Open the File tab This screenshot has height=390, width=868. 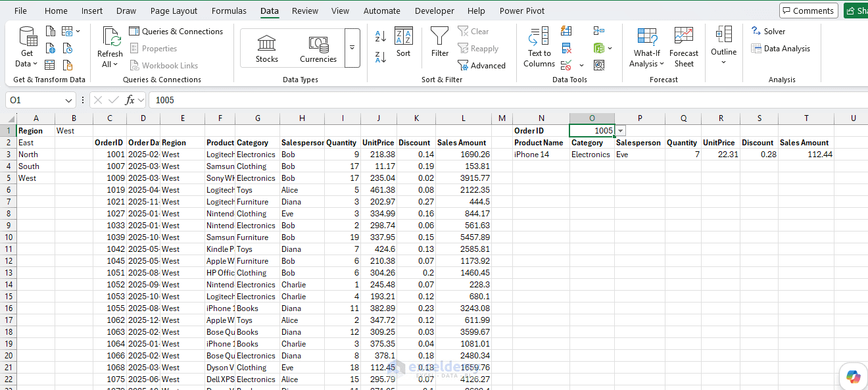click(x=20, y=11)
